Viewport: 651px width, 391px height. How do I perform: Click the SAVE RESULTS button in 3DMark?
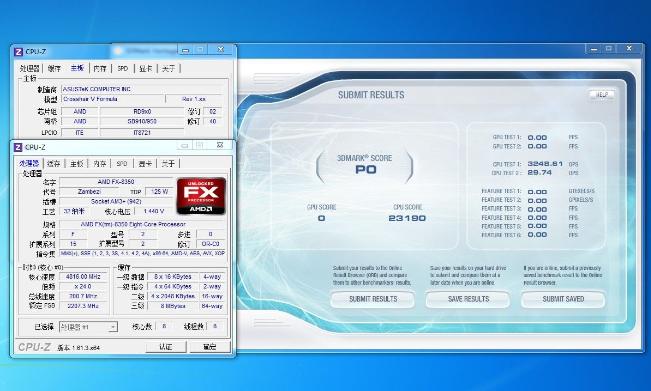(x=468, y=299)
